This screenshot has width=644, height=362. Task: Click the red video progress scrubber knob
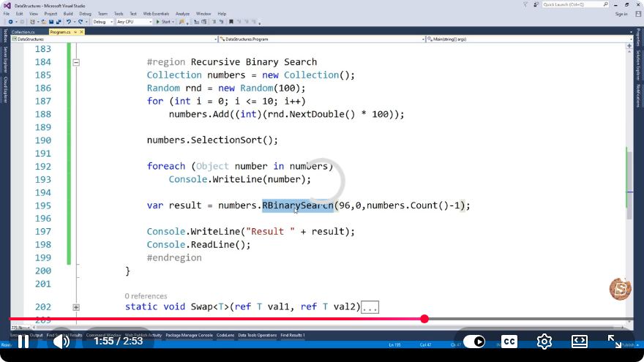(424, 319)
